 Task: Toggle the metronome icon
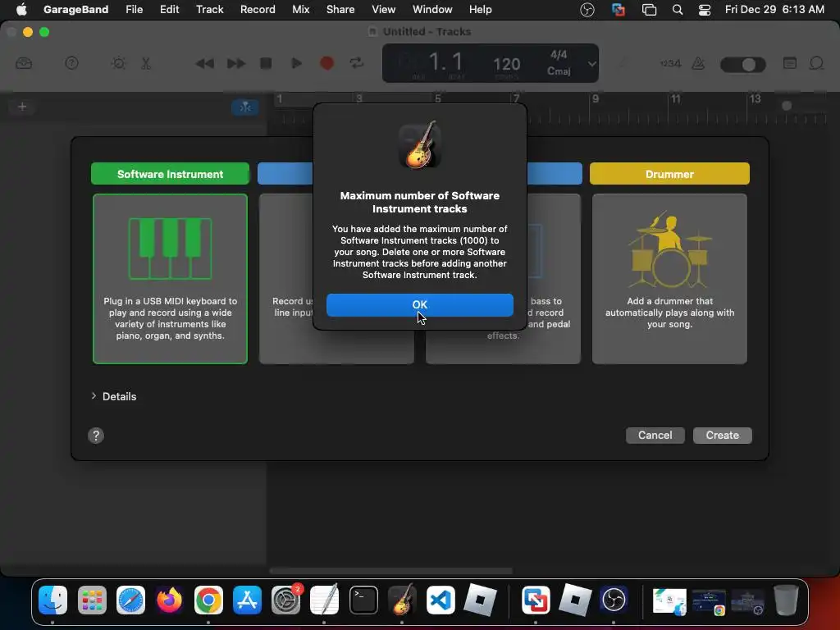[698, 64]
